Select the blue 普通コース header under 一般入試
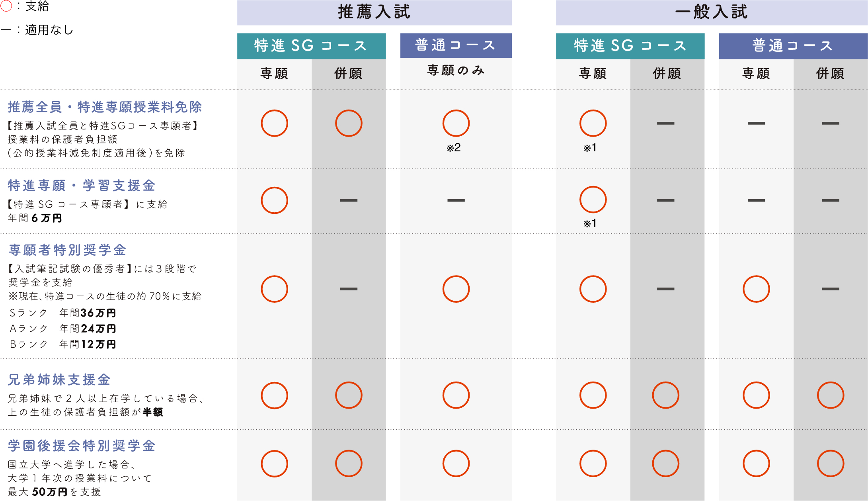Viewport: 868px width, 501px height. [793, 46]
